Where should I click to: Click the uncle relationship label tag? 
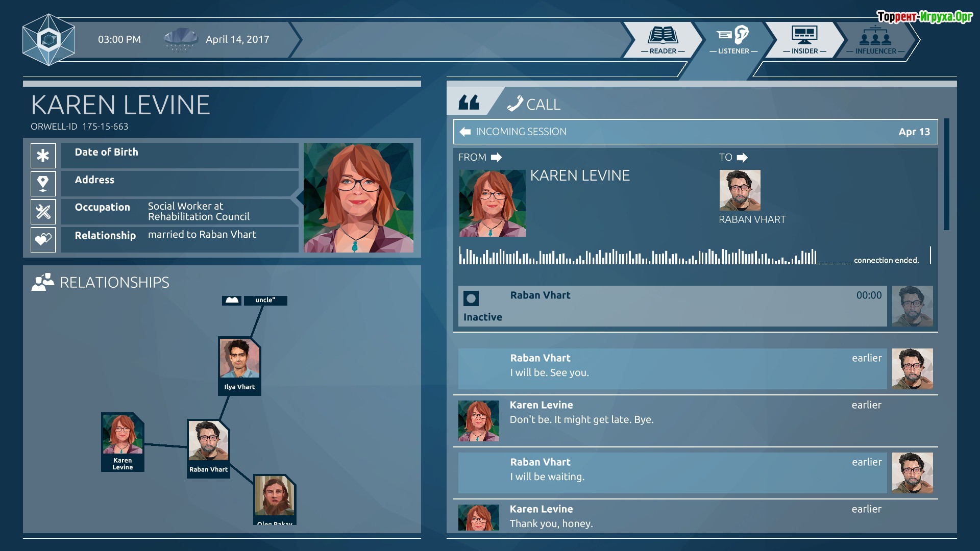click(265, 300)
